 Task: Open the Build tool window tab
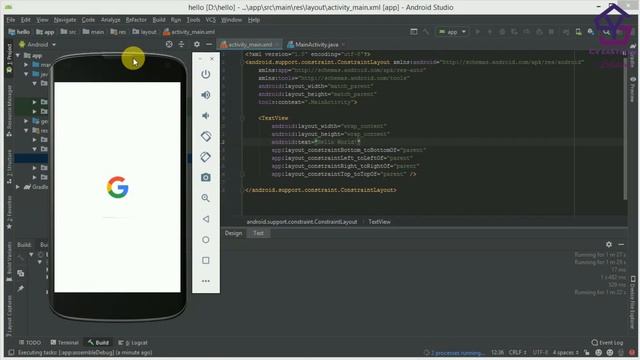tap(98, 343)
